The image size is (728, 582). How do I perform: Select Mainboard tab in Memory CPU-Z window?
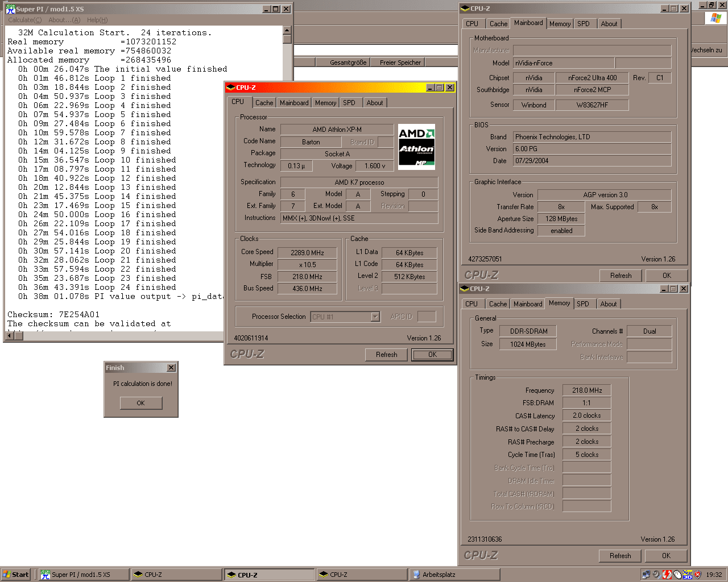click(x=528, y=304)
